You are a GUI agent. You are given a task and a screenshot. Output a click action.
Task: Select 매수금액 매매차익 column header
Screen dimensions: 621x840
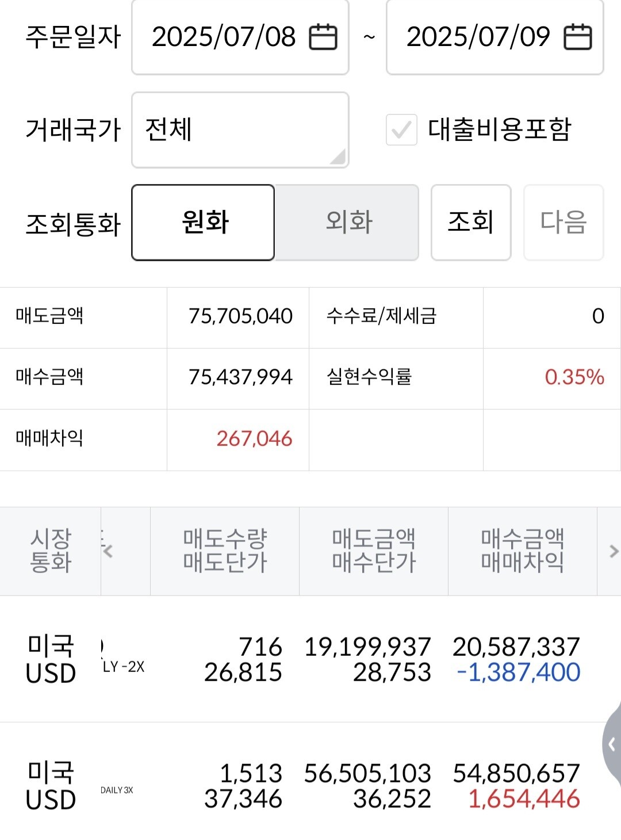click(522, 551)
